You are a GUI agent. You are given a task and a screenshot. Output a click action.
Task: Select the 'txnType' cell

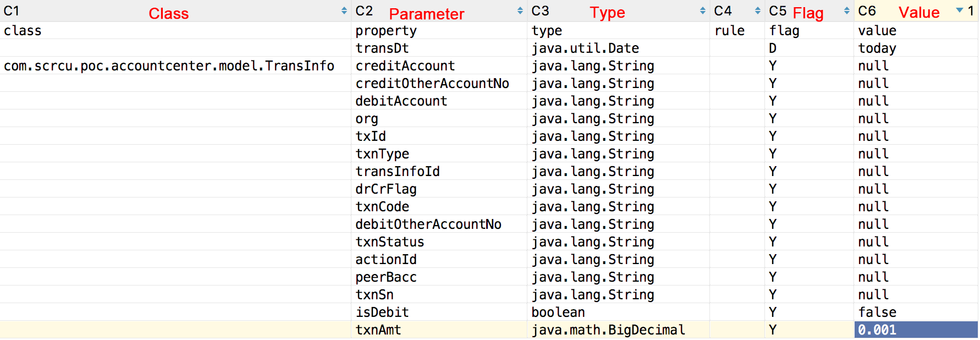point(439,153)
